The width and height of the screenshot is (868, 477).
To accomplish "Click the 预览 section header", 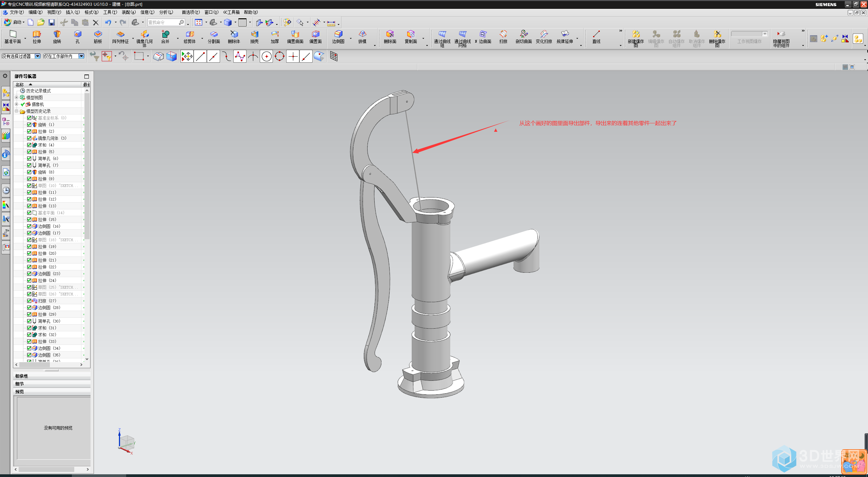I will [52, 392].
